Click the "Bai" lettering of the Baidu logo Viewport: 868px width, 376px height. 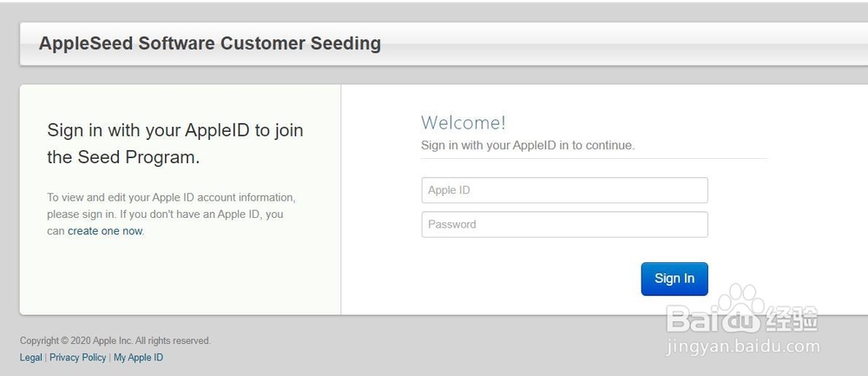coord(692,319)
